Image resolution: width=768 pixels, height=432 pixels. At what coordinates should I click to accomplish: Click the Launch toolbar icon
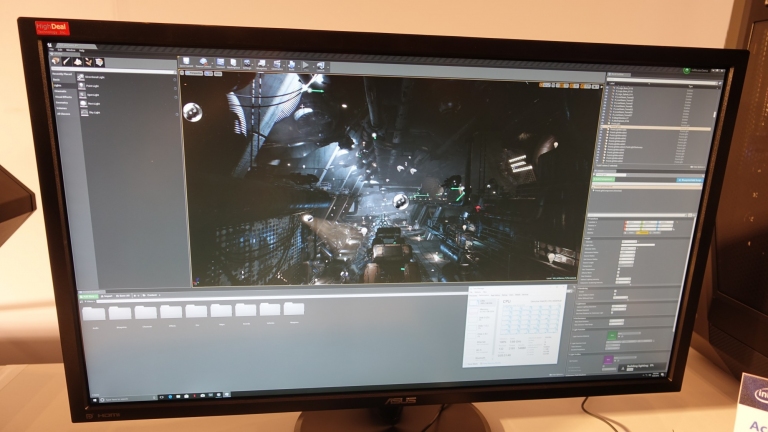(x=320, y=66)
